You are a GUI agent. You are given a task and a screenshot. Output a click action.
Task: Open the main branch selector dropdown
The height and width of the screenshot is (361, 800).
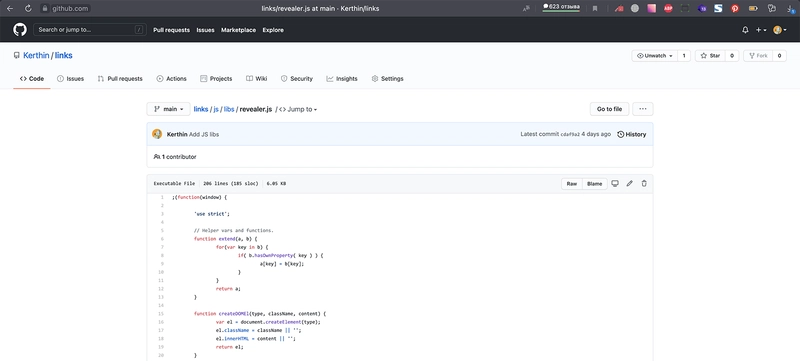[168, 109]
